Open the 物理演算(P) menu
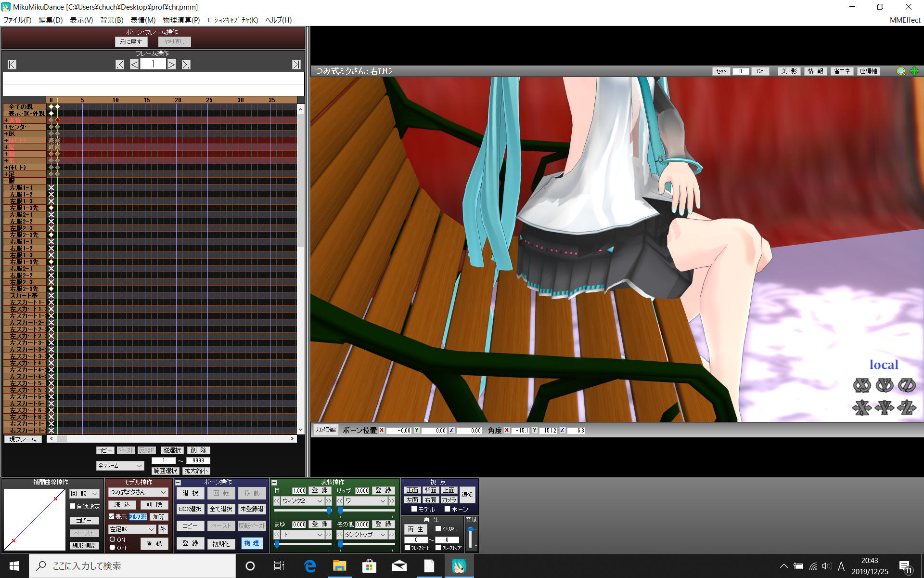Viewport: 924px width, 578px height. 181,20
